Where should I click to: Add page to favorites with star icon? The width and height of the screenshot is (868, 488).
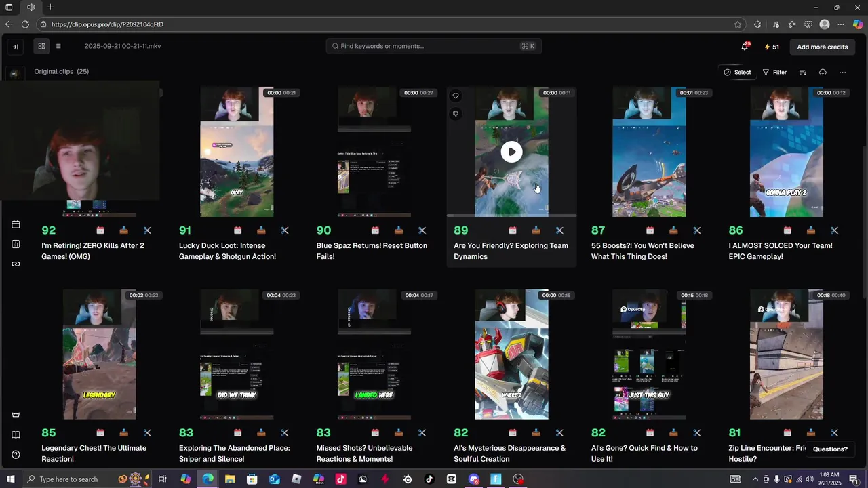point(738,24)
